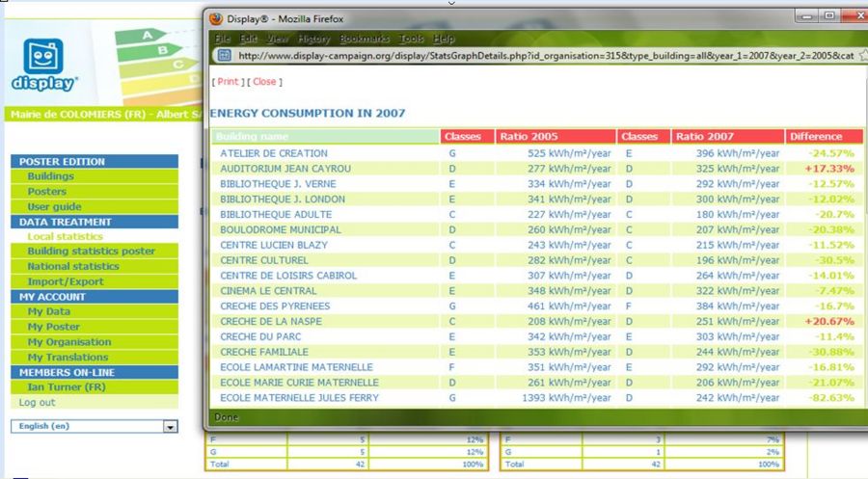Click the Difference column header
Viewport: 868px width, 479px height.
tap(816, 137)
